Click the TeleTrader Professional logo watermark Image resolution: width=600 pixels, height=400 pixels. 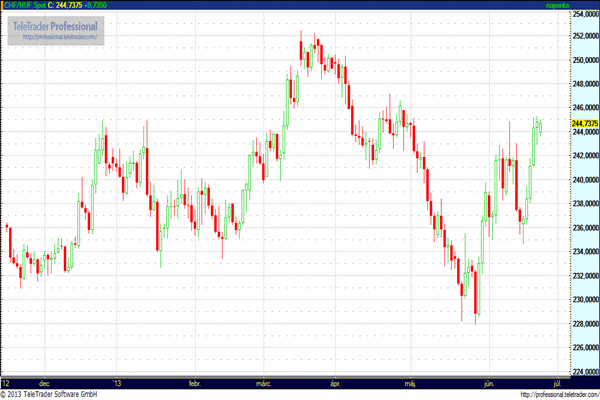tap(55, 24)
